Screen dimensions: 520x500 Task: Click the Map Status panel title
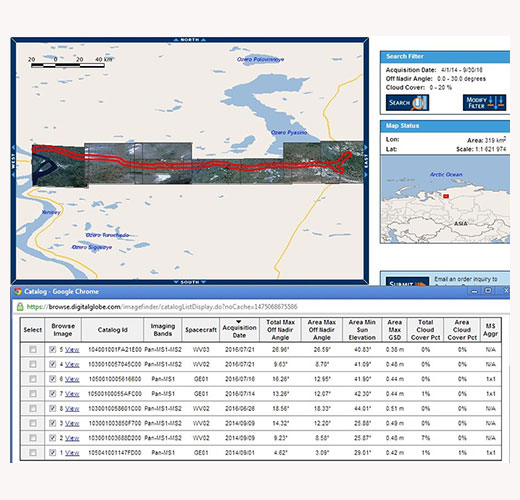click(x=402, y=126)
